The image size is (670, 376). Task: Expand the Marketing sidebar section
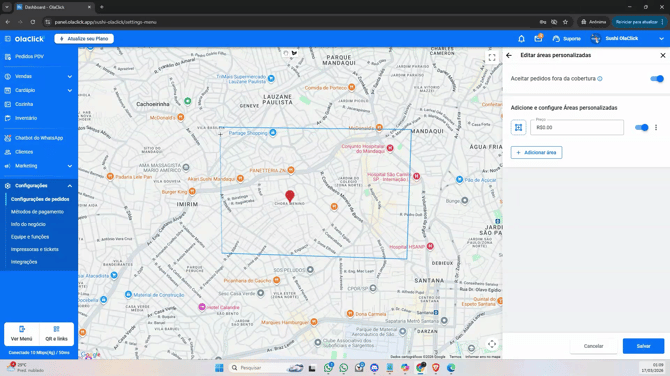(38, 166)
